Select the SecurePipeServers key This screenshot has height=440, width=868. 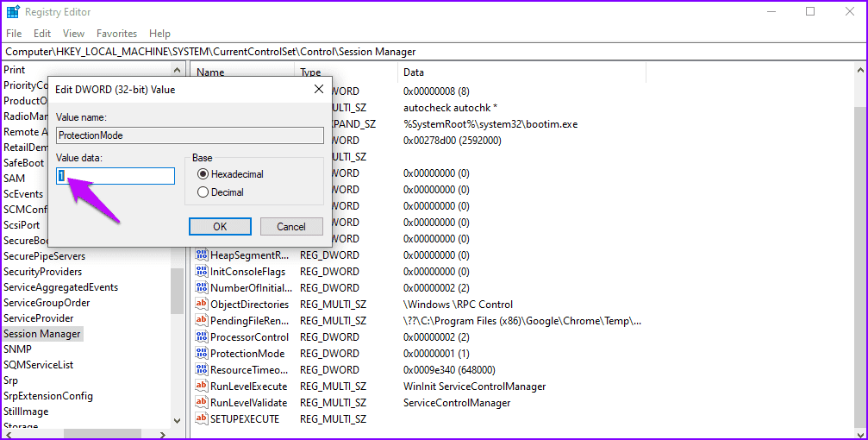click(44, 256)
